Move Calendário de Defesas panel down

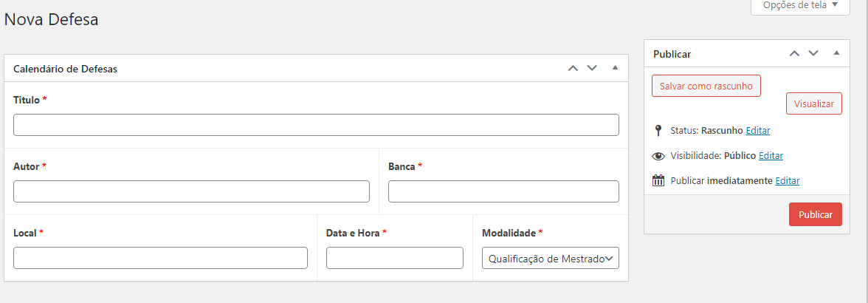pyautogui.click(x=591, y=68)
